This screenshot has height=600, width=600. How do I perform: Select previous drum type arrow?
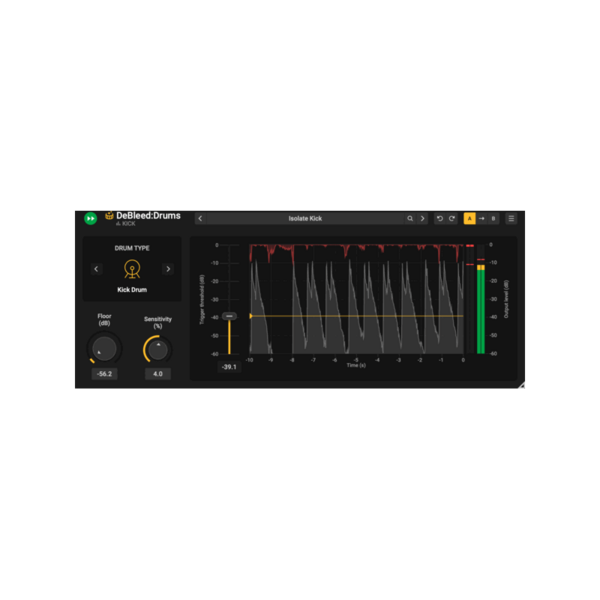(96, 269)
